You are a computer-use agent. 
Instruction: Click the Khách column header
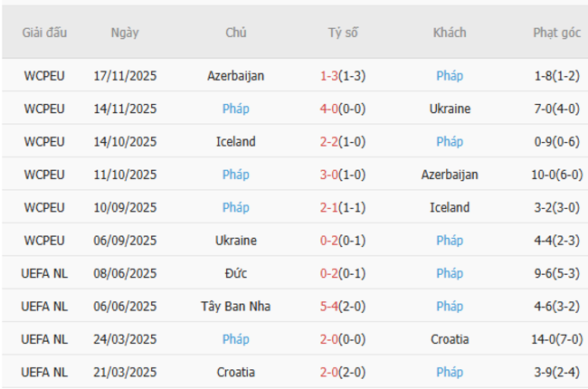pos(450,33)
